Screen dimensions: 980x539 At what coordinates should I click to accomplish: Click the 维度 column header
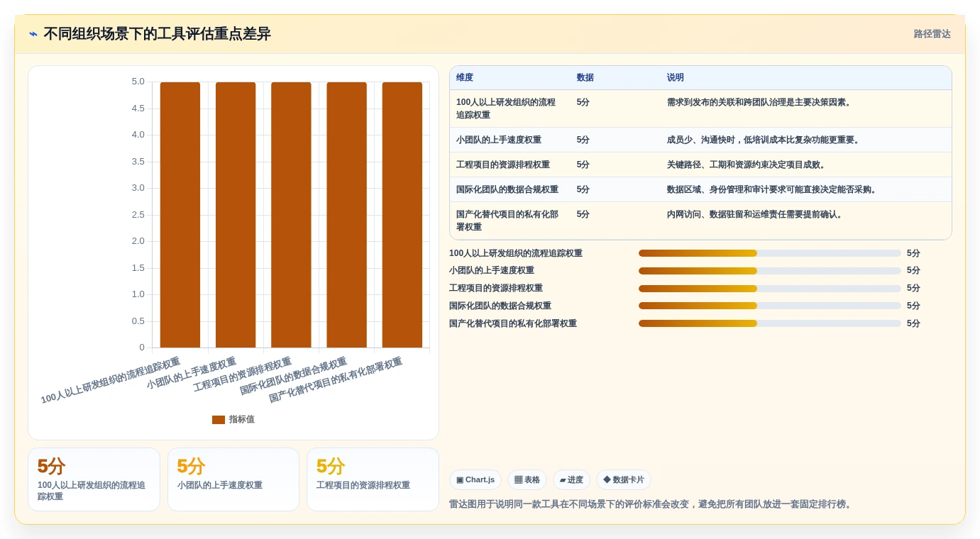tap(465, 78)
